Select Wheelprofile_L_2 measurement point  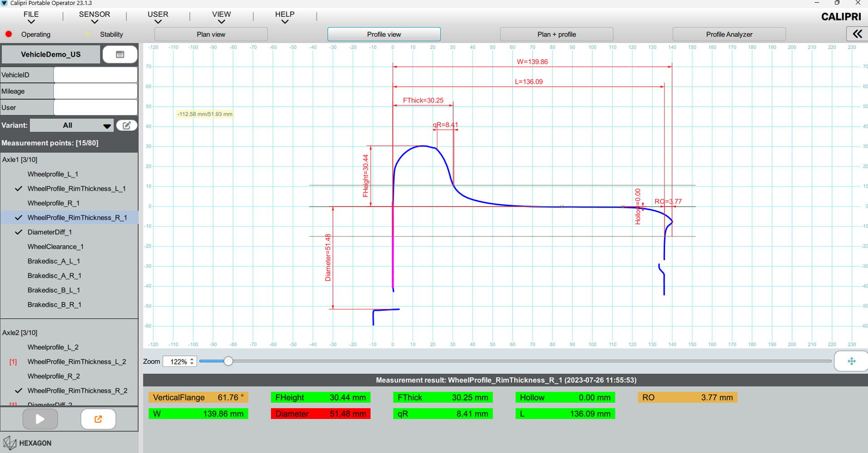[x=53, y=347]
